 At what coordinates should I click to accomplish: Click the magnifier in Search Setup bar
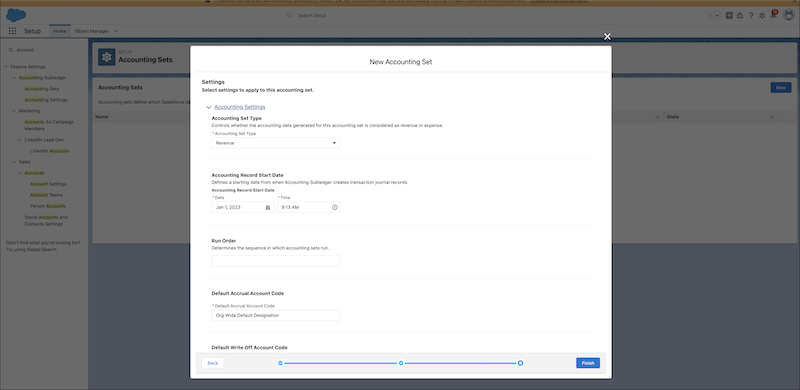point(290,16)
